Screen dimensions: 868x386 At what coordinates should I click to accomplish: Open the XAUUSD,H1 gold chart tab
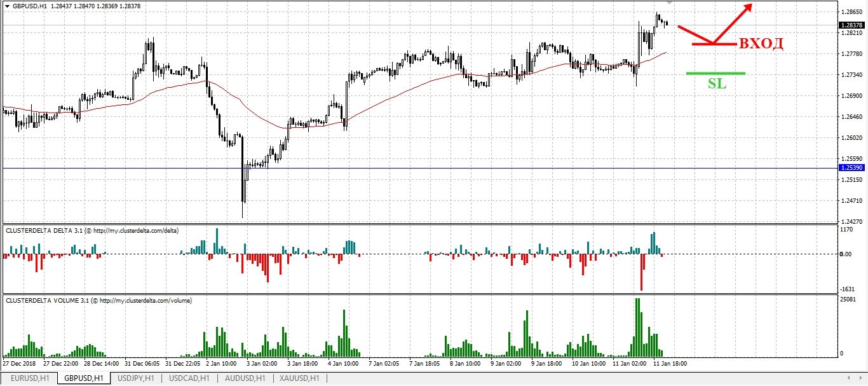pos(299,378)
